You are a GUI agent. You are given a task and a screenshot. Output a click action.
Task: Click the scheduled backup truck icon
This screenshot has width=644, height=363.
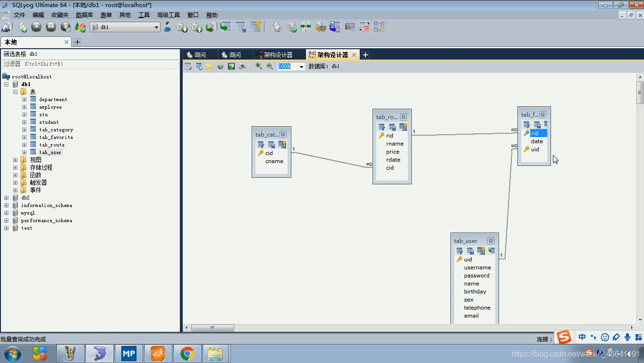pos(321,27)
